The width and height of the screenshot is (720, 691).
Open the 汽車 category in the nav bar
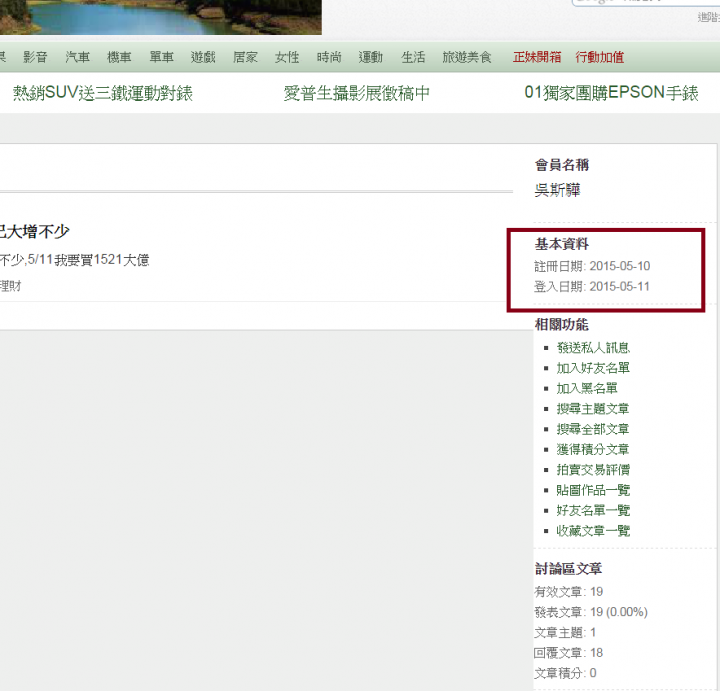(x=77, y=57)
